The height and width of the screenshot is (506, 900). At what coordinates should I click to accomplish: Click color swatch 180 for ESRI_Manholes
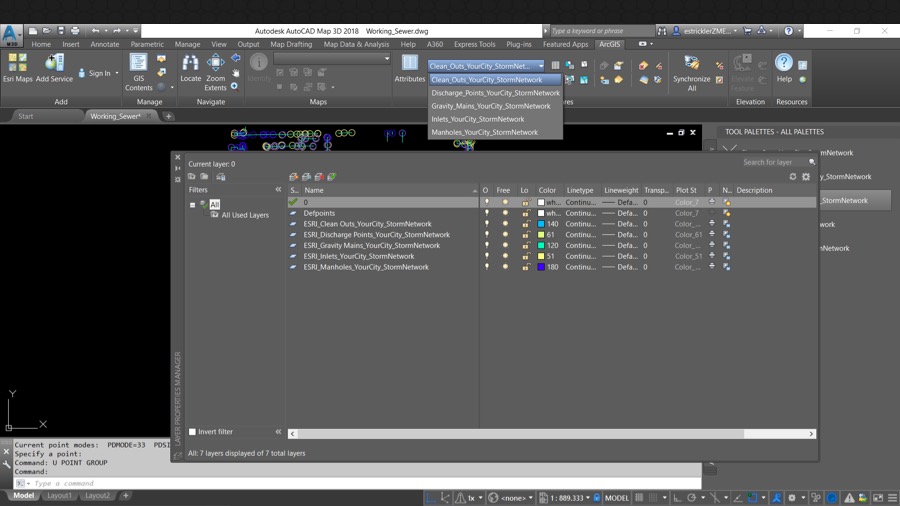(x=541, y=267)
